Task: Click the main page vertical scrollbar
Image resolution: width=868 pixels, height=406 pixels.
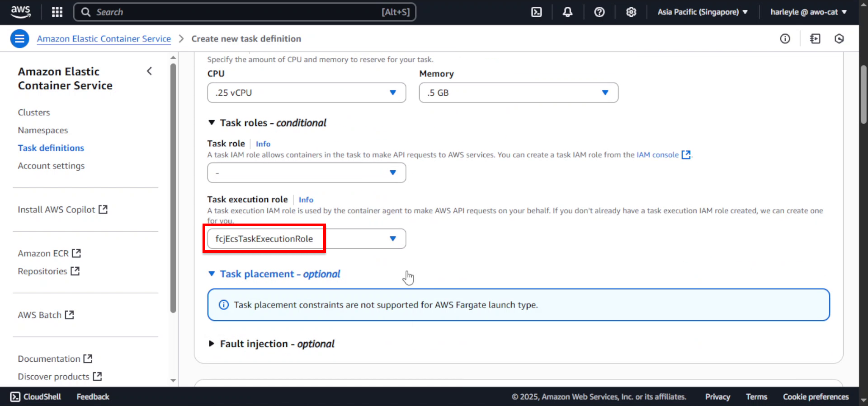Action: [863, 94]
